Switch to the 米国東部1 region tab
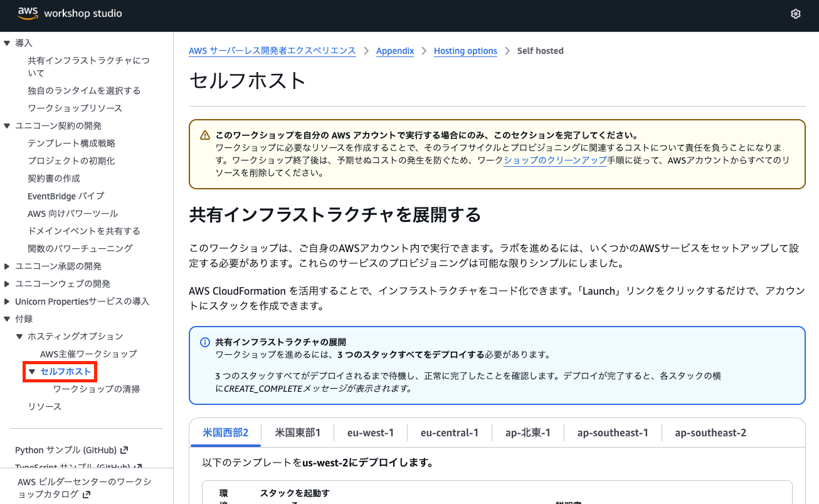Image resolution: width=819 pixels, height=504 pixels. 299,432
